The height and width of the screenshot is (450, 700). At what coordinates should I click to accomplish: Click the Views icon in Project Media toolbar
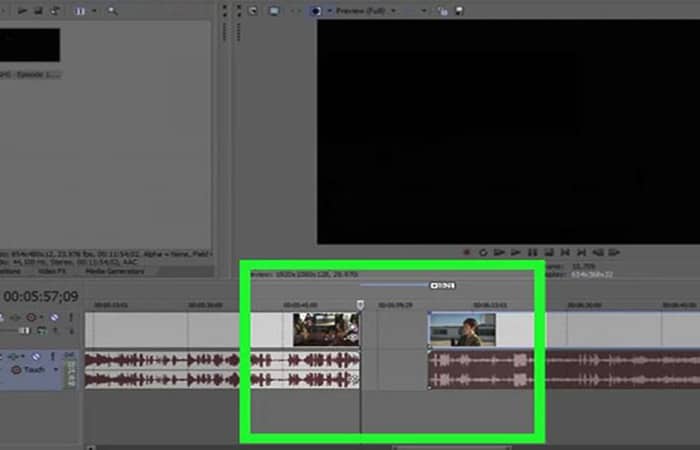pyautogui.click(x=80, y=11)
